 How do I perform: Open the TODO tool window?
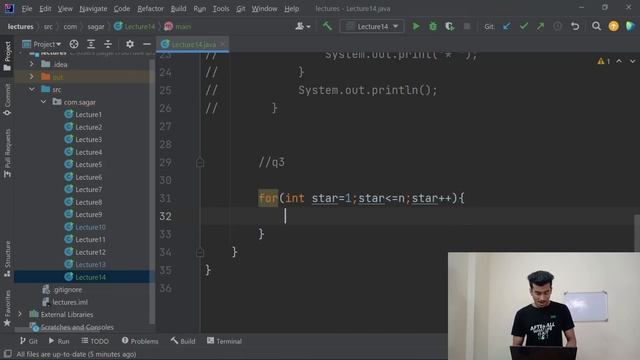(95, 341)
